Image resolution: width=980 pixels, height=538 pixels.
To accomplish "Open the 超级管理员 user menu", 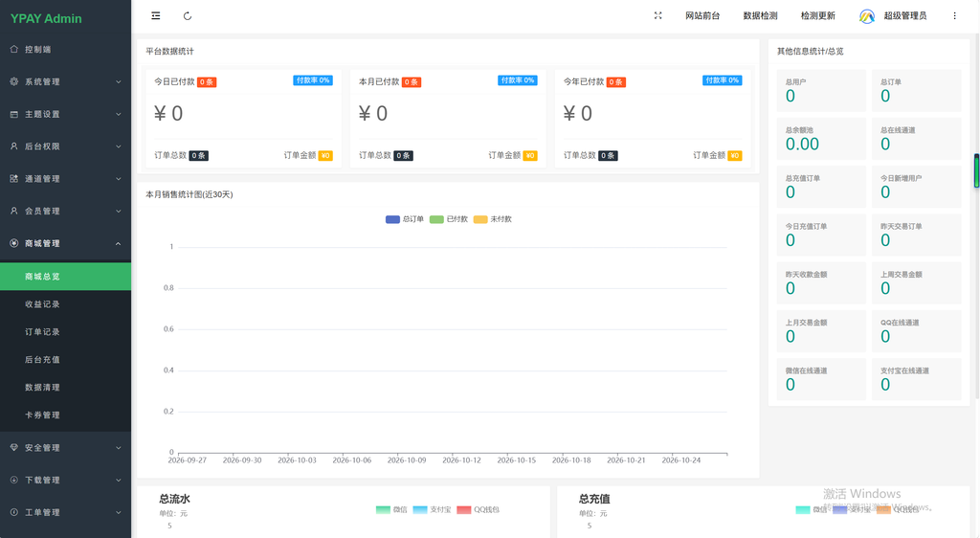I will pos(905,15).
